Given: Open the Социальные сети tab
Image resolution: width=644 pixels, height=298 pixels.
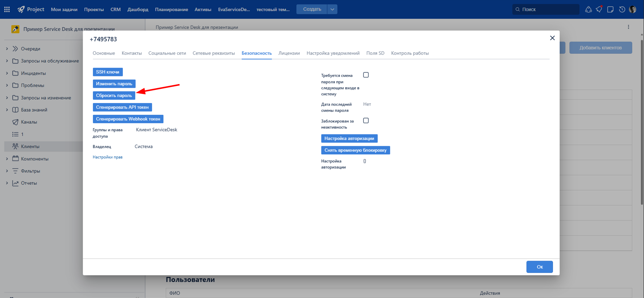Looking at the screenshot, I should pos(167,53).
